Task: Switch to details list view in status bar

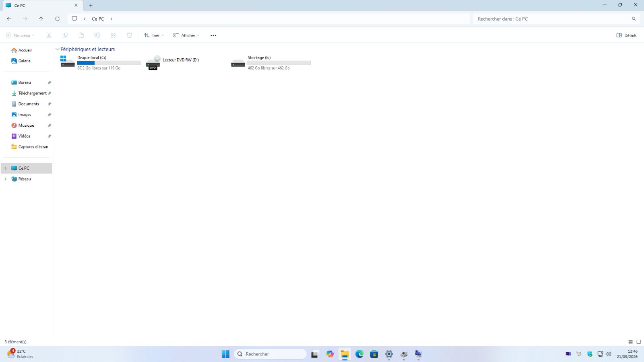Action: pos(630,342)
